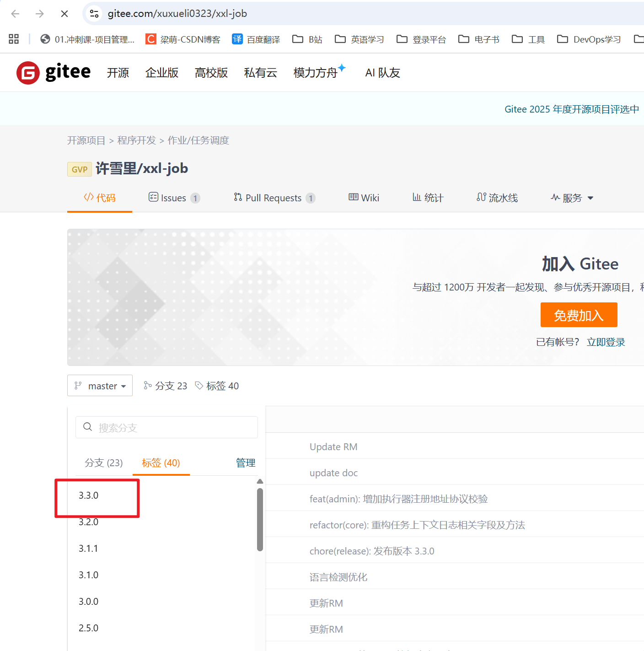This screenshot has height=651, width=644.
Task: Open the DevOps学习 bookmark folder
Action: pos(589,39)
